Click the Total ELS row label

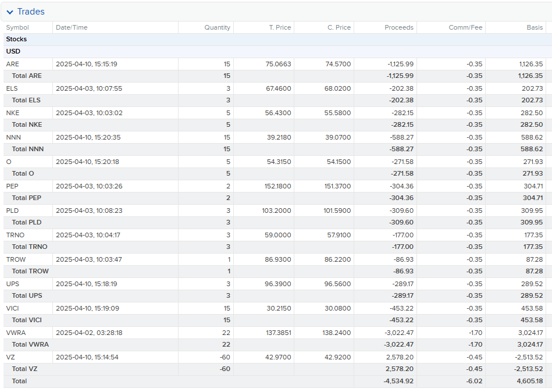[26, 100]
